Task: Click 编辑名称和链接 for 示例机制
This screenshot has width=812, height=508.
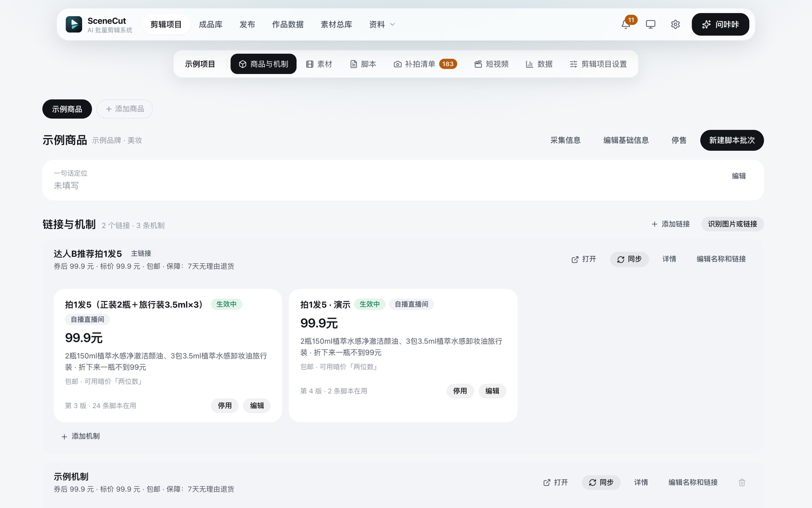Action: point(693,482)
